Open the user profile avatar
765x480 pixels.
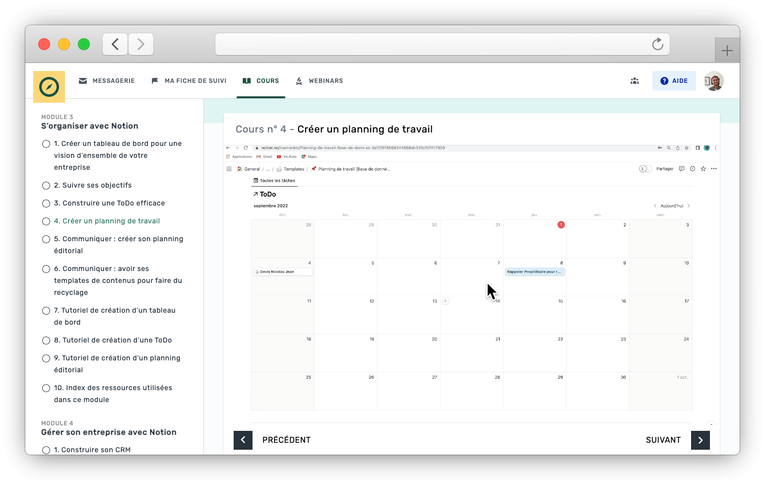click(x=714, y=81)
